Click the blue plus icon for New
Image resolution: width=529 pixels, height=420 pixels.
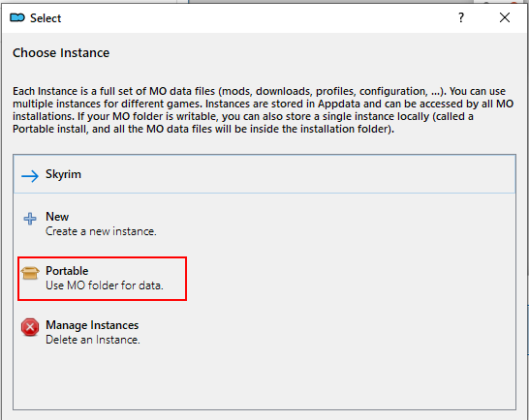(30, 219)
